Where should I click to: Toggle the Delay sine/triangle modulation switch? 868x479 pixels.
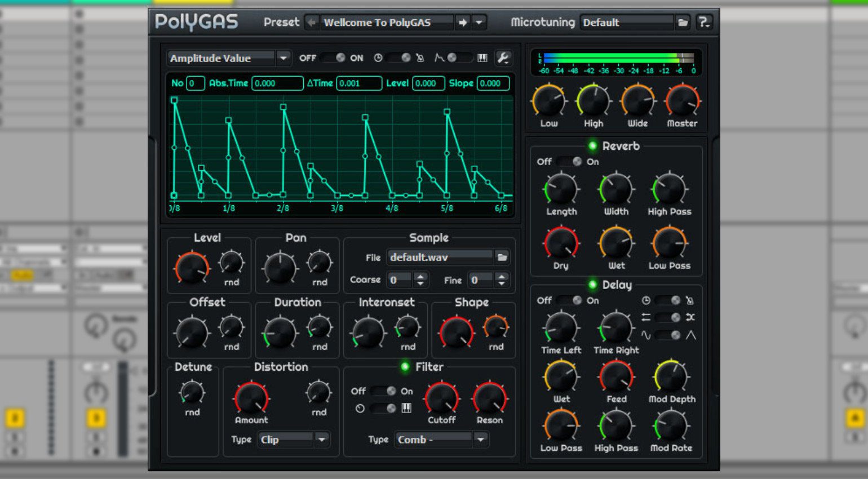click(668, 335)
